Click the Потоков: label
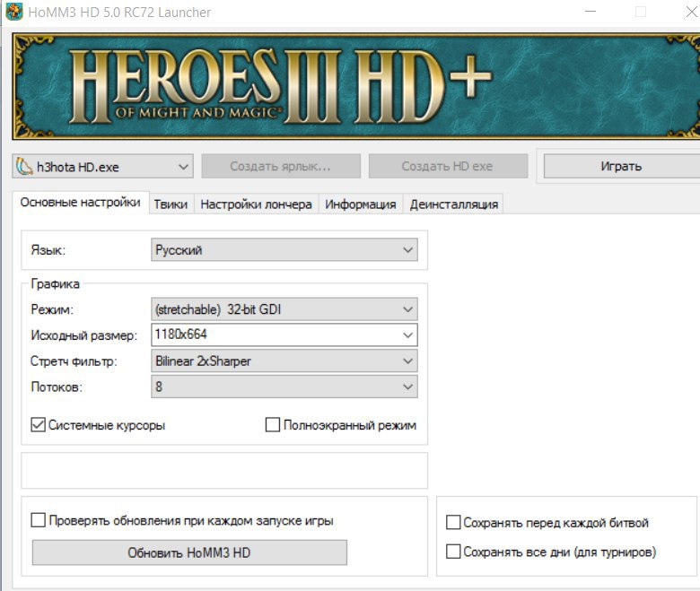Image resolution: width=700 pixels, height=591 pixels. coord(57,387)
